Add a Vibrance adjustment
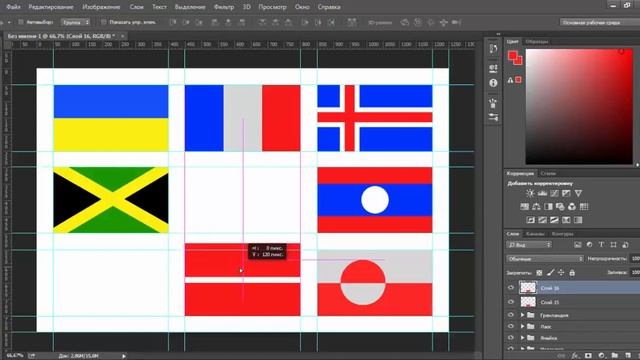Viewport: 640px width, 360px height. (578, 193)
